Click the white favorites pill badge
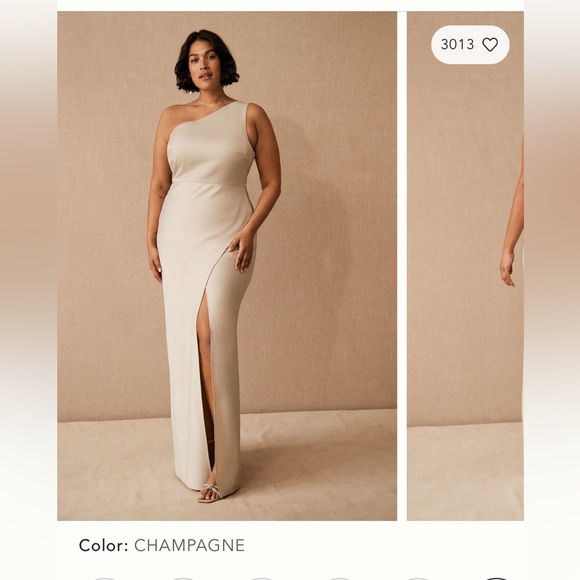580x580 pixels. point(470,45)
